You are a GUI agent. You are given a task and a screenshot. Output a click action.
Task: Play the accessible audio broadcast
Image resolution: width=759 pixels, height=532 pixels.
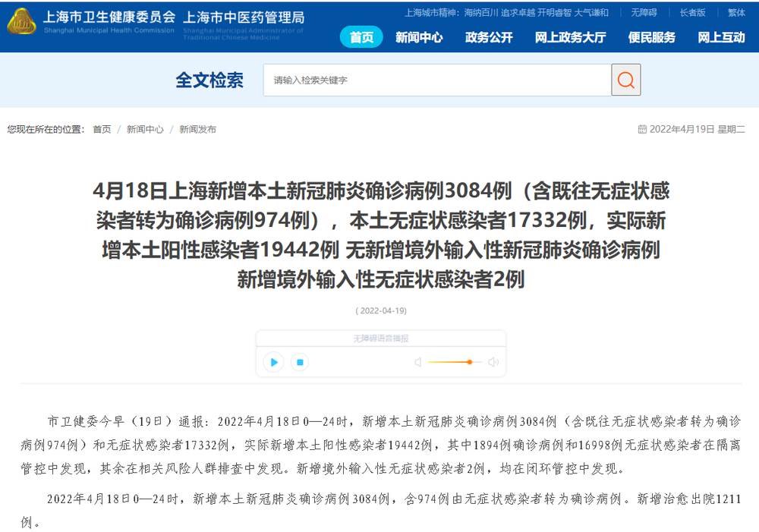[273, 363]
